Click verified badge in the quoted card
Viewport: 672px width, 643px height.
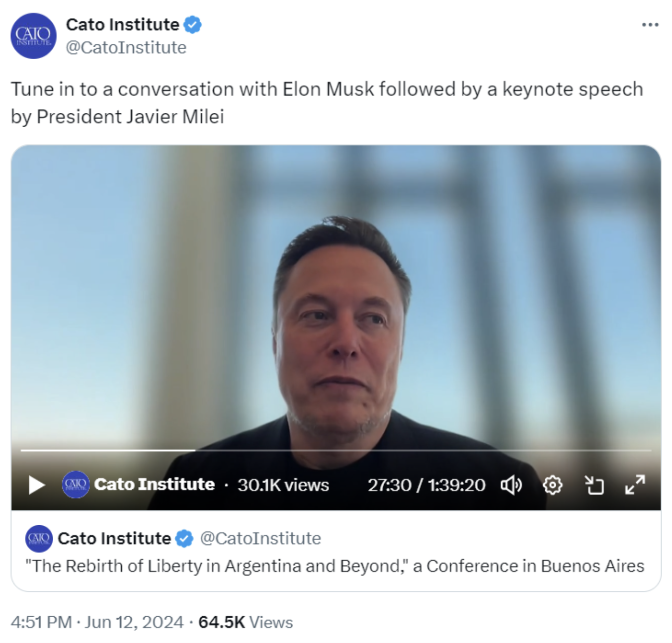click(184, 539)
